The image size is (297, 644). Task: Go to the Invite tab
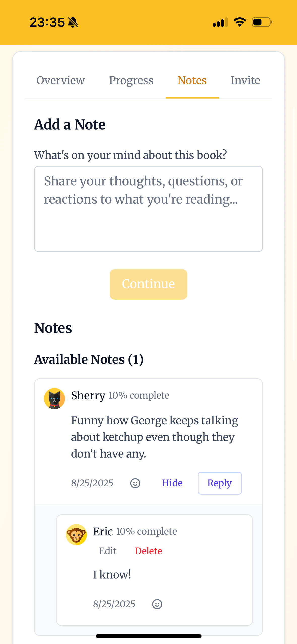click(245, 81)
